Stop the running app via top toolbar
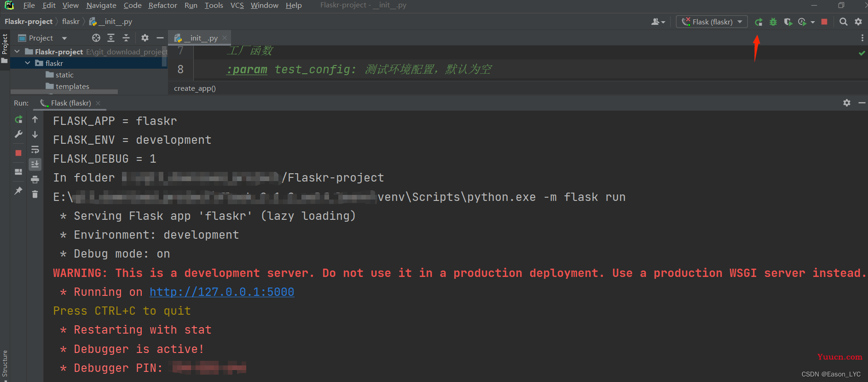This screenshot has height=382, width=868. [824, 22]
